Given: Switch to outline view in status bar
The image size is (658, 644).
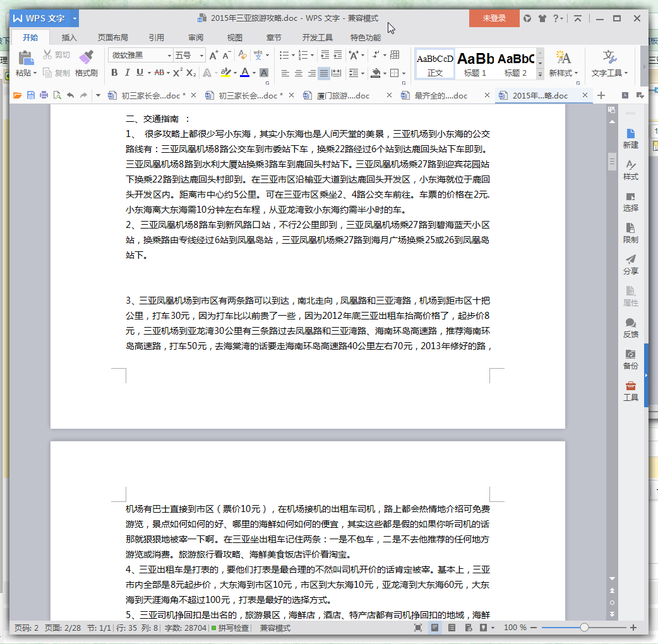Looking at the screenshot, I should tap(452, 628).
